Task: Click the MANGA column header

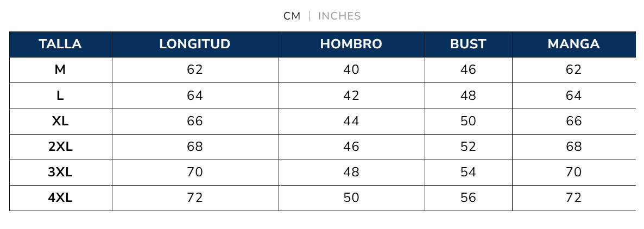Action: (573, 44)
